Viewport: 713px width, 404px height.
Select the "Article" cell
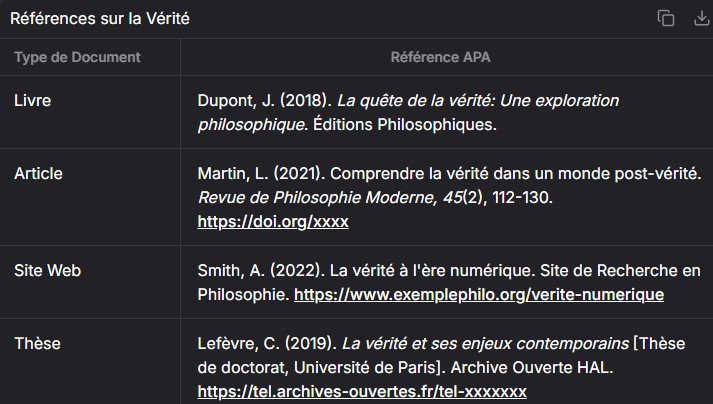pyautogui.click(x=38, y=173)
